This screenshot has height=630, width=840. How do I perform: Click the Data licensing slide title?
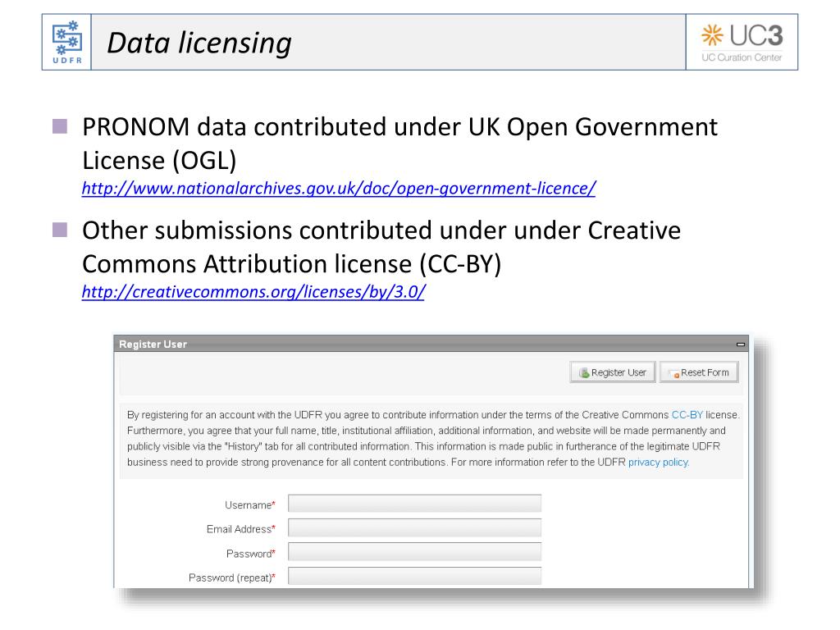(x=199, y=43)
